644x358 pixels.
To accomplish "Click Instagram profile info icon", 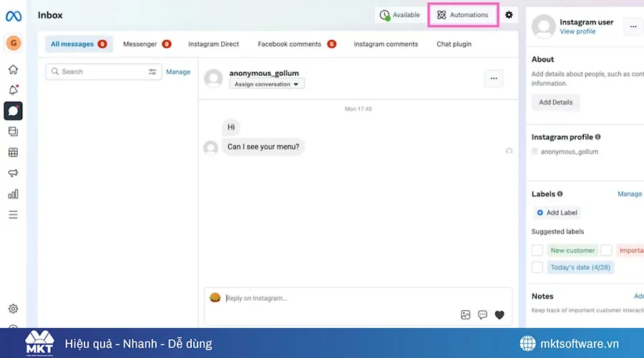I will pos(597,137).
